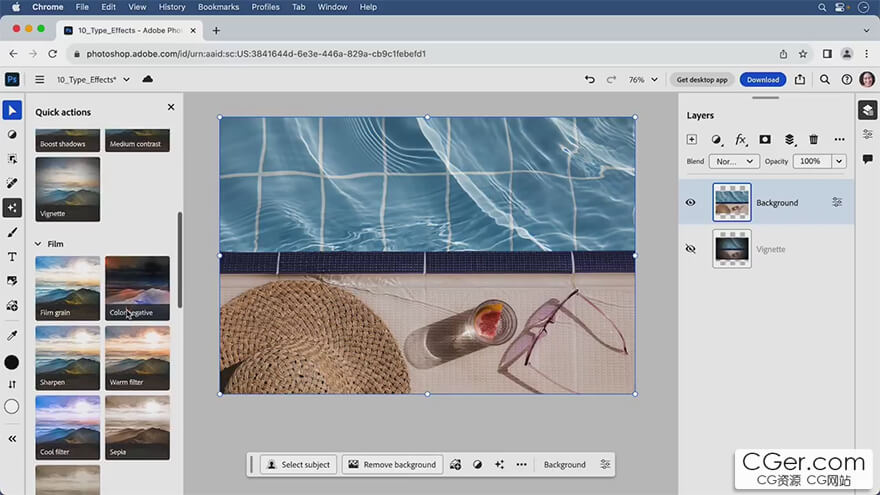
Task: Click the layer stack group icon
Action: pyautogui.click(x=790, y=140)
